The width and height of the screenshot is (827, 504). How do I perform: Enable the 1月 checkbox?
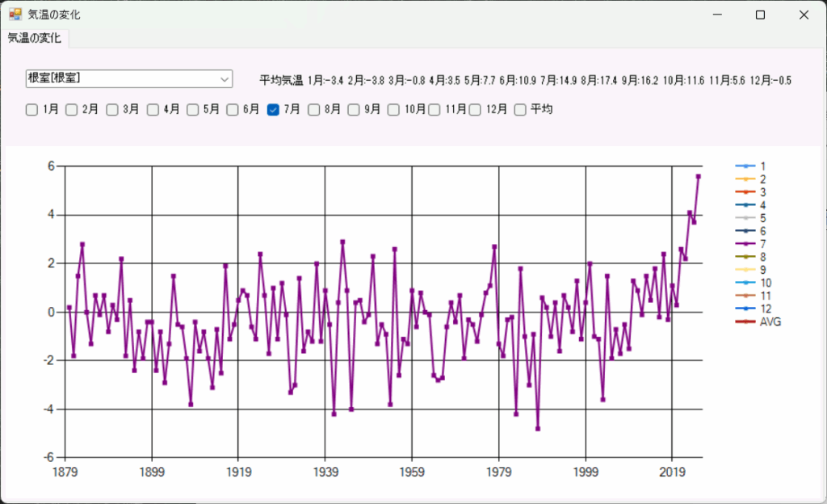31,110
